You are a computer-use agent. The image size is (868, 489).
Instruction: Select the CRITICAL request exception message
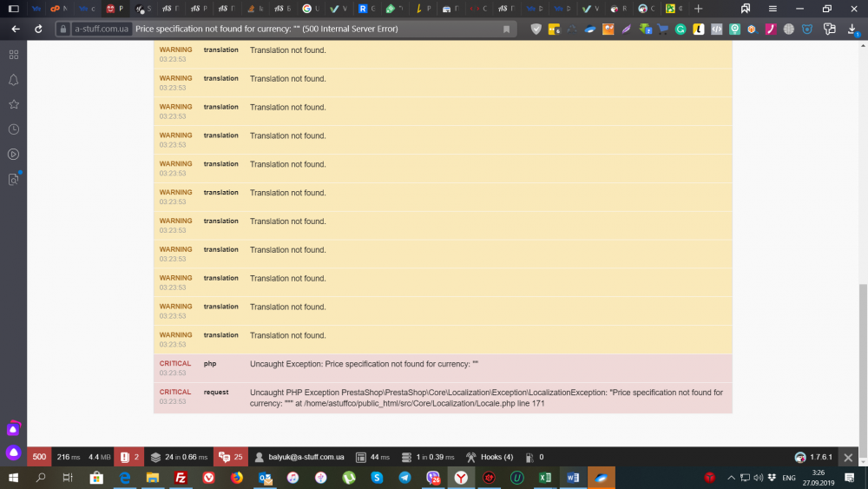(x=486, y=398)
